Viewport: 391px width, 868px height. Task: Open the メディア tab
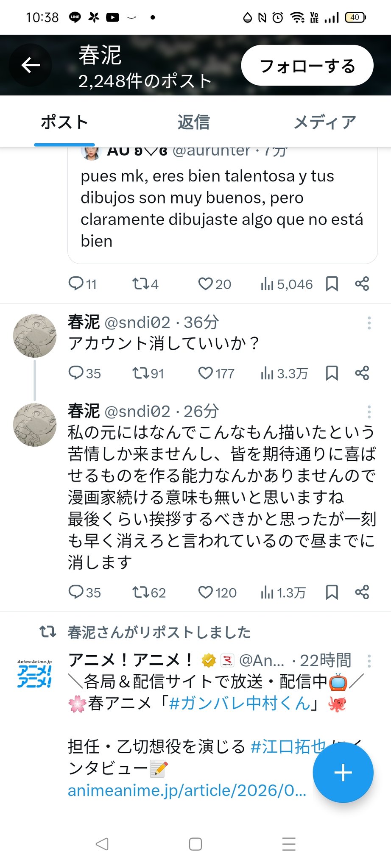click(x=324, y=122)
